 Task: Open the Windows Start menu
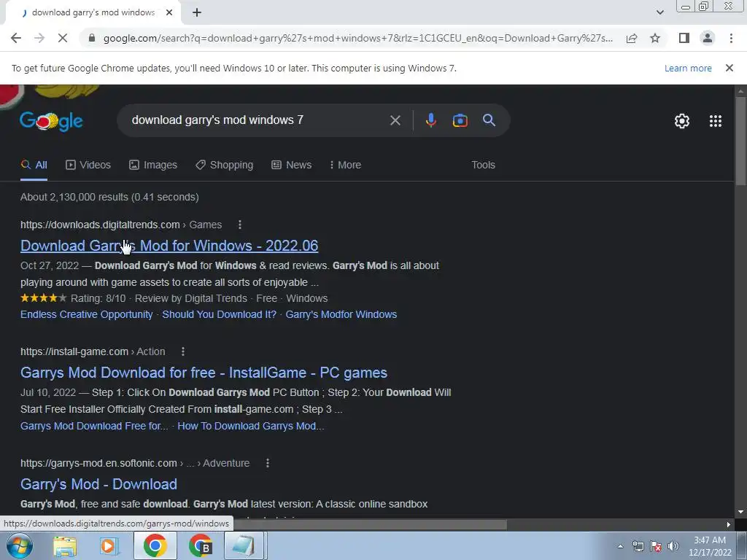[19, 545]
